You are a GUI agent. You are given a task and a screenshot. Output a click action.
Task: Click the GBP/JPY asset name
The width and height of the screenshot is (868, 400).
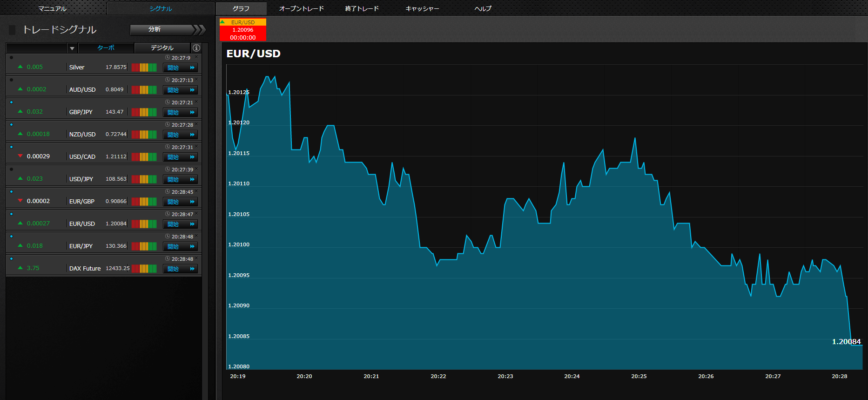[x=81, y=112]
